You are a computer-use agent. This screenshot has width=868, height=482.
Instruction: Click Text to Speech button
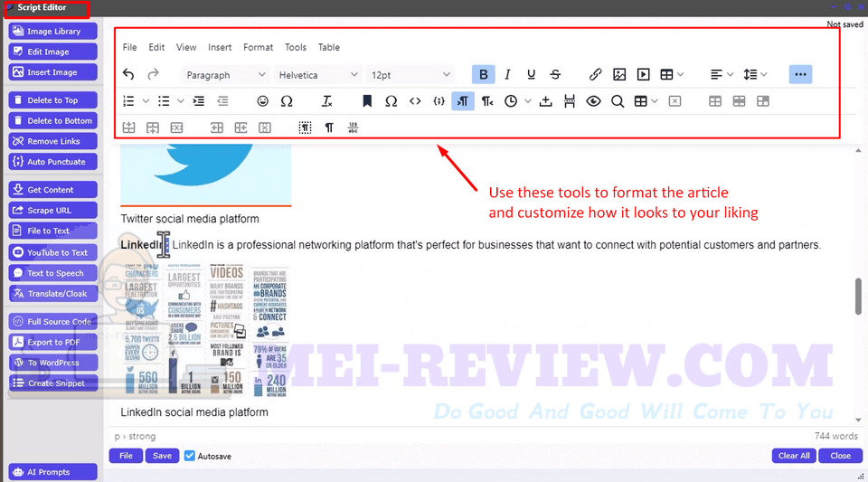53,273
